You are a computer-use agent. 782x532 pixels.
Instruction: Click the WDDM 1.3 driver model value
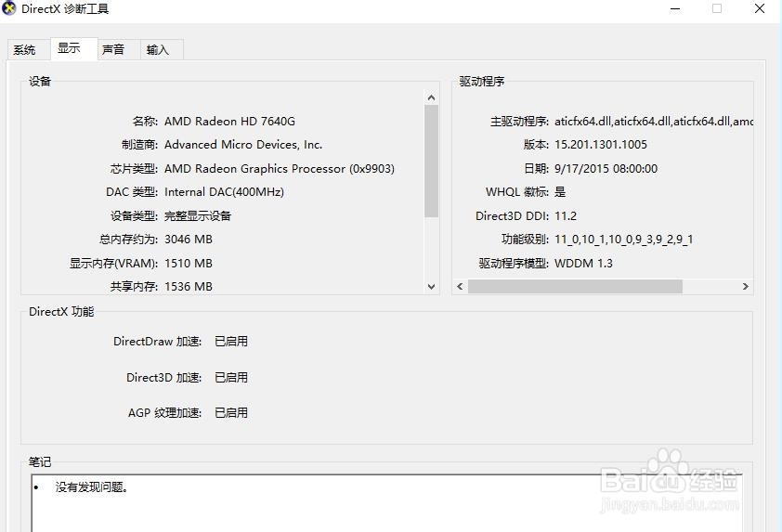click(x=583, y=264)
